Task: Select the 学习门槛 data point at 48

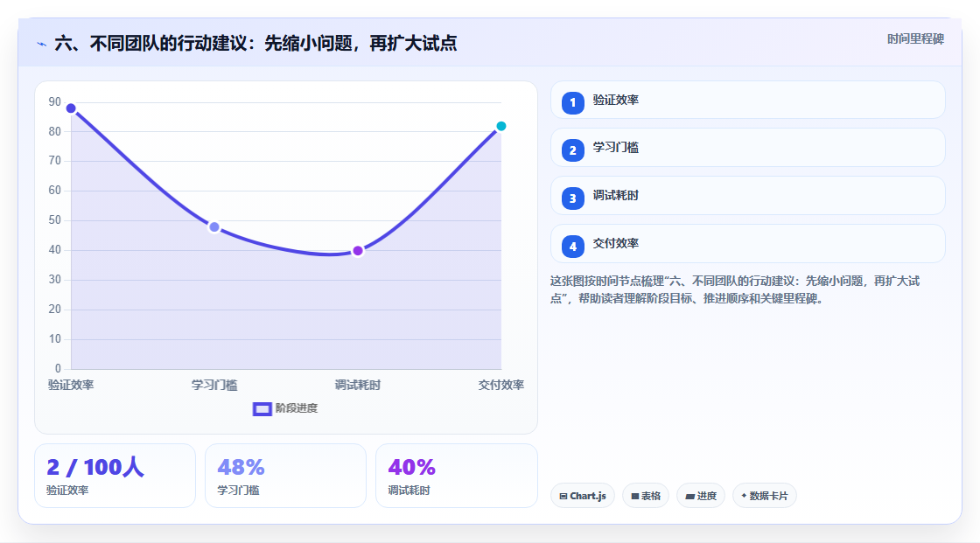Action: (x=214, y=226)
